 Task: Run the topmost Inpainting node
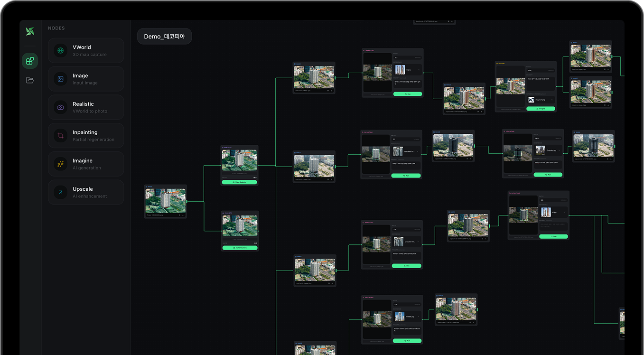click(x=408, y=94)
